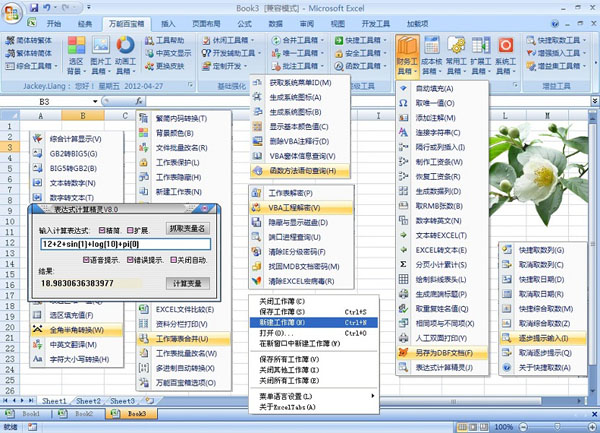Click the zoom in plus button
This screenshot has height=433, width=600.
coord(593,427)
